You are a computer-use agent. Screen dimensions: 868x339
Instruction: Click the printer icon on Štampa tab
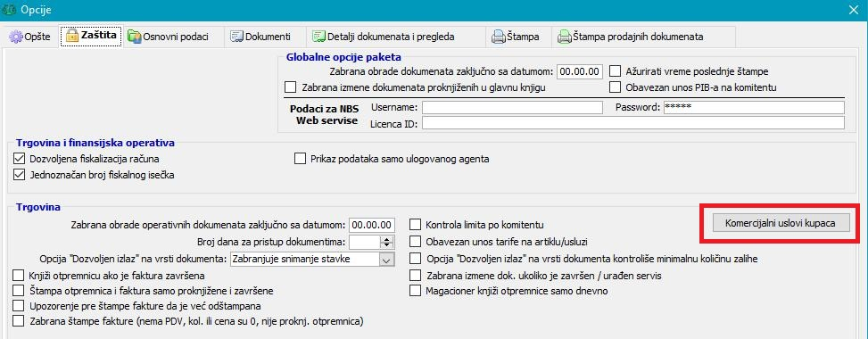tap(498, 37)
